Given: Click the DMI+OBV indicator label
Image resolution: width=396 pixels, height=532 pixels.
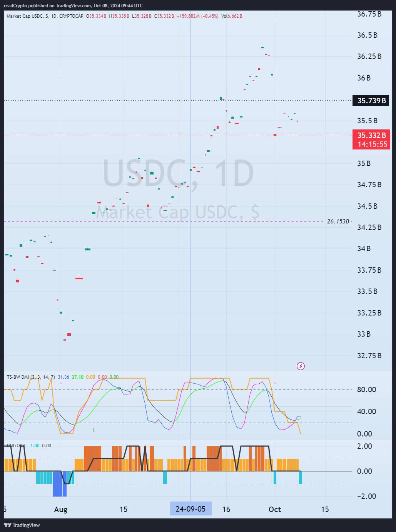Looking at the screenshot, I should click(16, 446).
